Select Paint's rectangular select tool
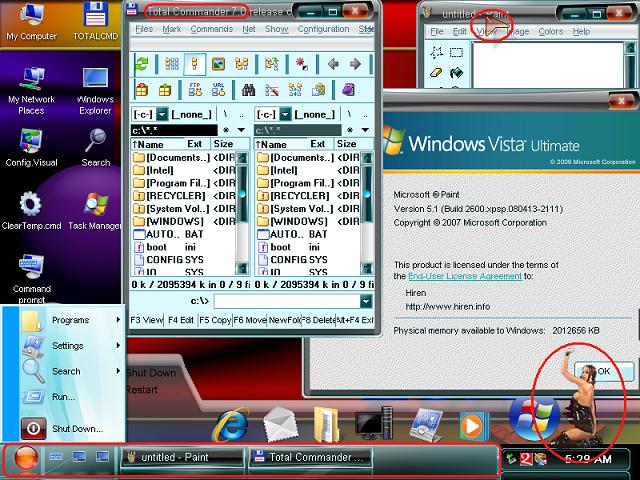This screenshot has height=480, width=640. (456, 52)
